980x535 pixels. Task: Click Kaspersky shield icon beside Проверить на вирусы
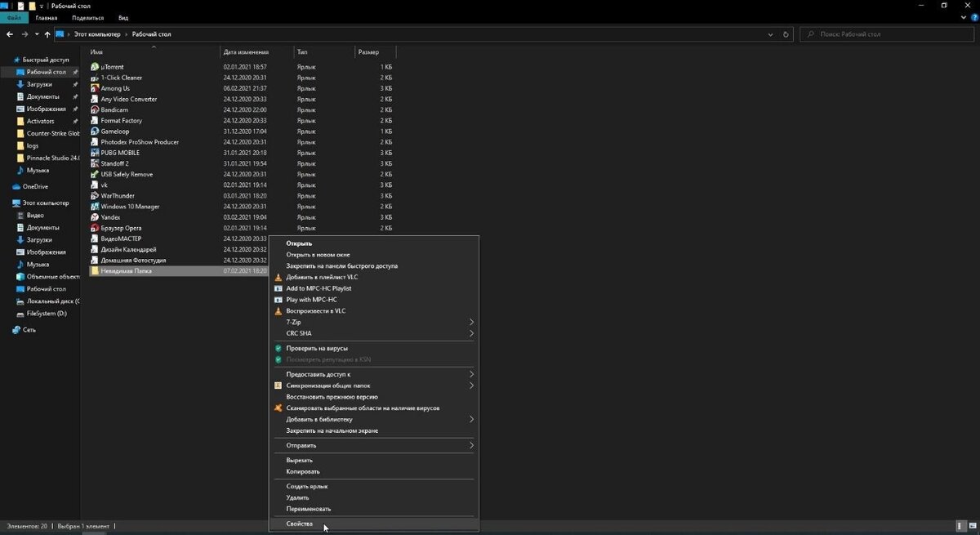pyautogui.click(x=278, y=348)
